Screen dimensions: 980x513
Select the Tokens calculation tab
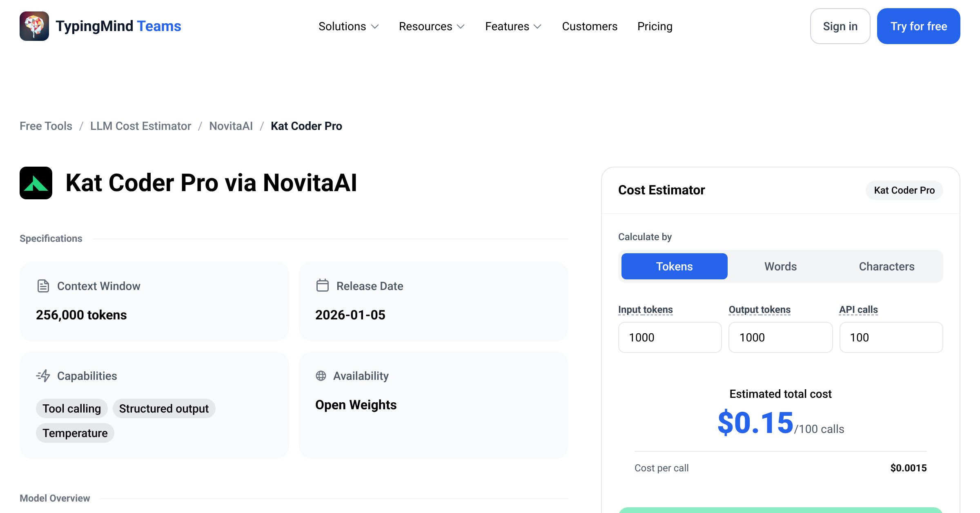675,266
